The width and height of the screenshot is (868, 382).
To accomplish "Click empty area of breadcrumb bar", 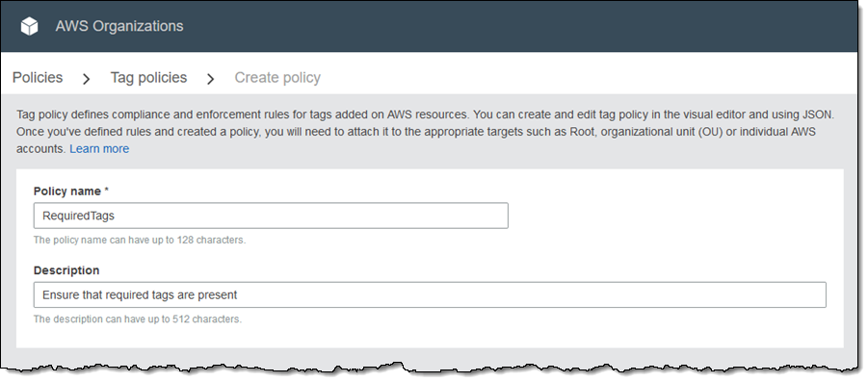I will click(581, 77).
